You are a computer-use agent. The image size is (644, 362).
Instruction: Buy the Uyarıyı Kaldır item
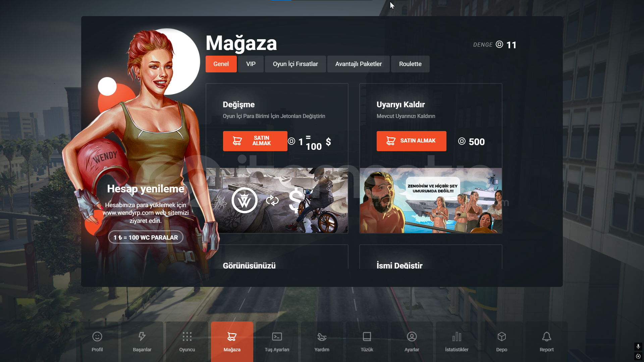point(412,141)
